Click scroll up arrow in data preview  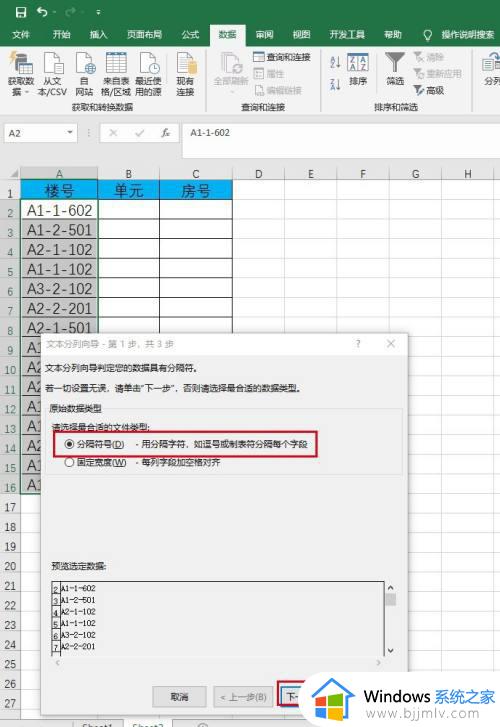coord(391,588)
